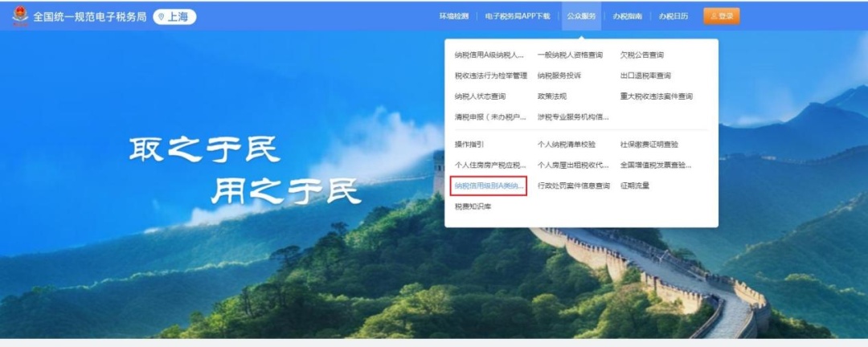Image resolution: width=868 pixels, height=347 pixels.
Task: Open 重大税收违法案件查询
Action: (x=656, y=96)
